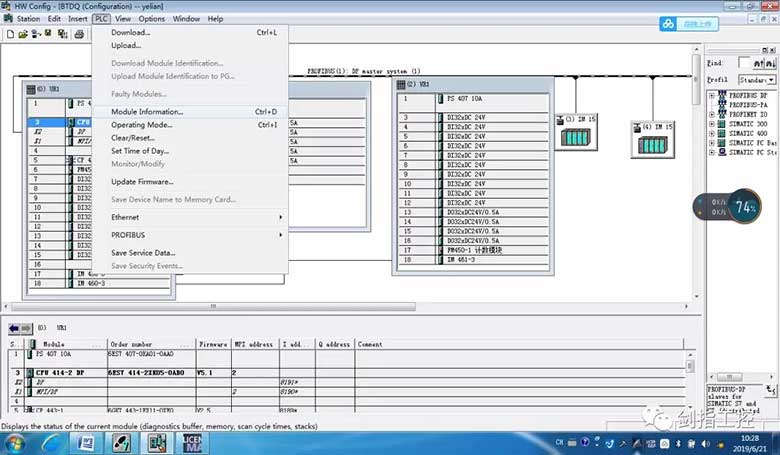
Task: Select the (3) IM 153 rack station icon
Action: pos(576,132)
